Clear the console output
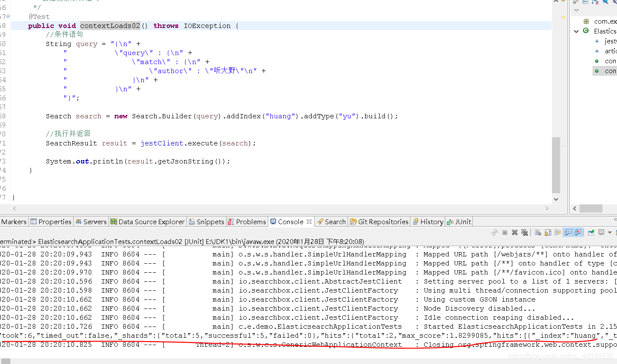The height and width of the screenshot is (364, 617). coord(538,232)
